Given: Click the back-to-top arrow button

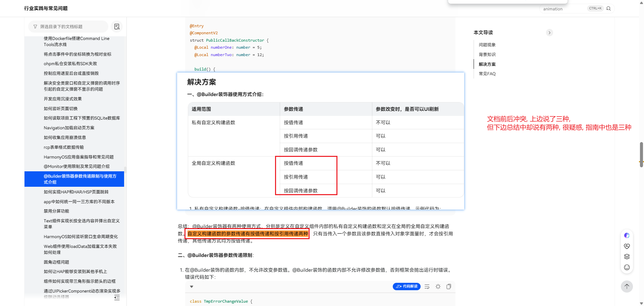Looking at the screenshot, I should click(627, 287).
